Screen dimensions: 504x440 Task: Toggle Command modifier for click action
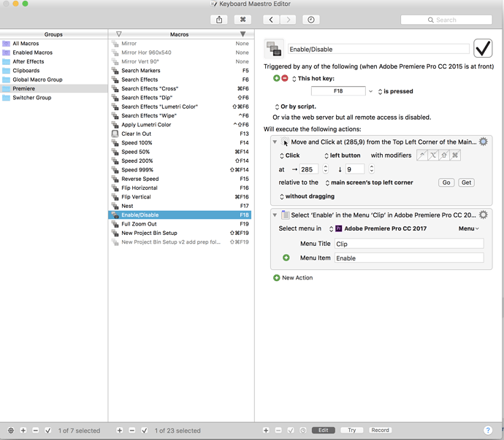click(455, 155)
